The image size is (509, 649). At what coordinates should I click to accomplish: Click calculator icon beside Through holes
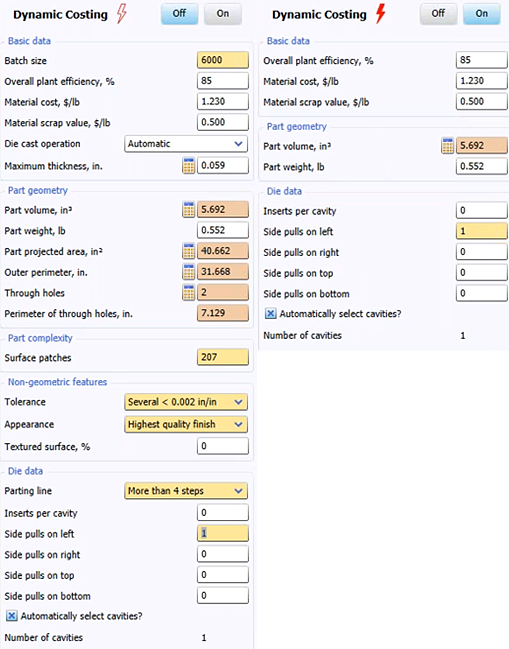point(189,292)
